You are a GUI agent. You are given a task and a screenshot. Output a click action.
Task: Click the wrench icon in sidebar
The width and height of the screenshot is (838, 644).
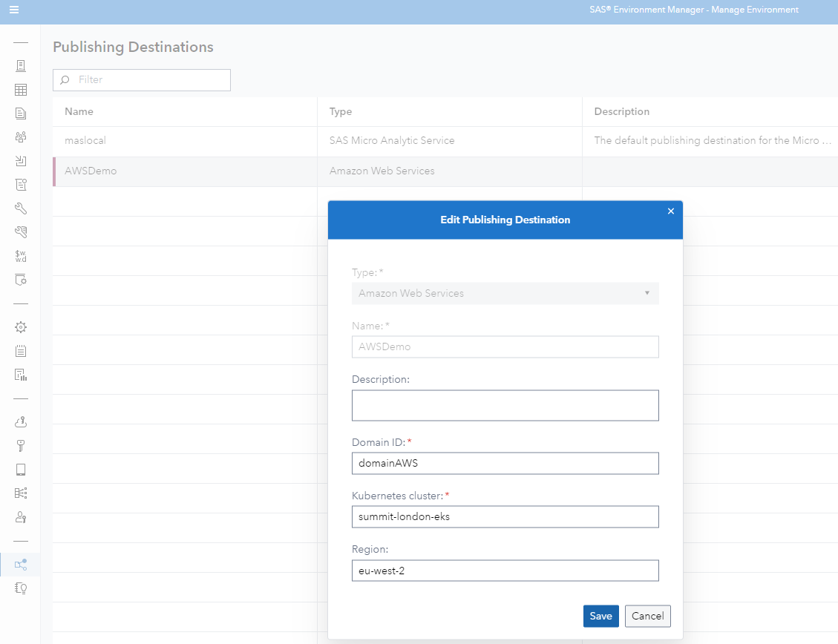21,208
